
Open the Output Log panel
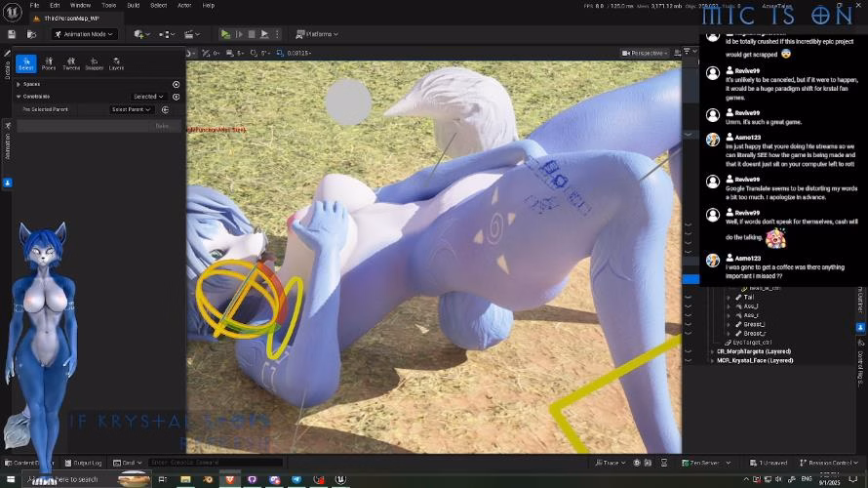(85, 463)
